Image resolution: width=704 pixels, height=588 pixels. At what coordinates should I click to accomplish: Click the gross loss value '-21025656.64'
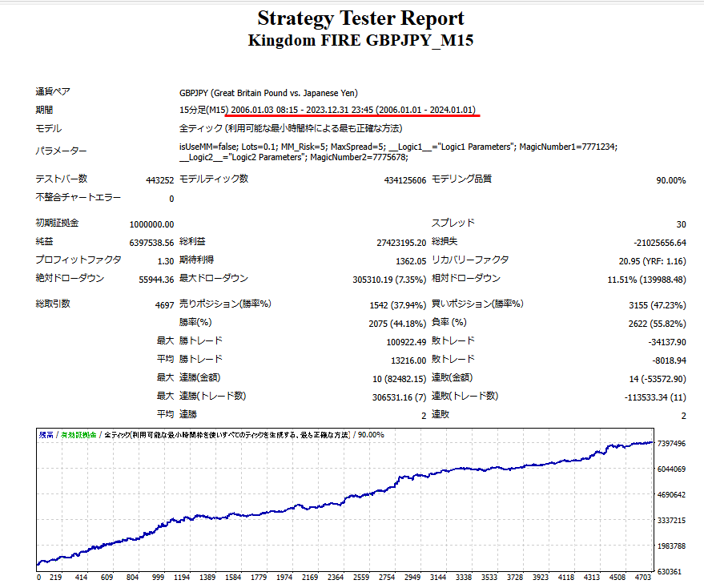click(660, 243)
